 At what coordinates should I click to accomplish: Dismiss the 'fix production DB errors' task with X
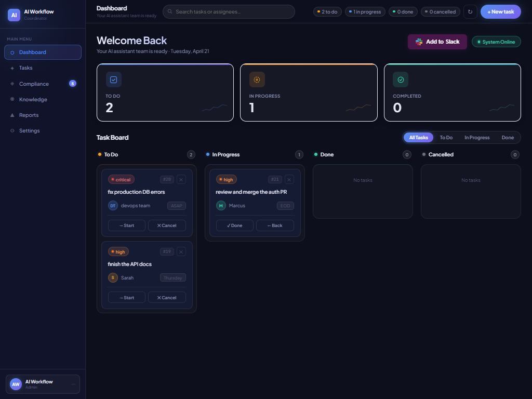(x=181, y=179)
